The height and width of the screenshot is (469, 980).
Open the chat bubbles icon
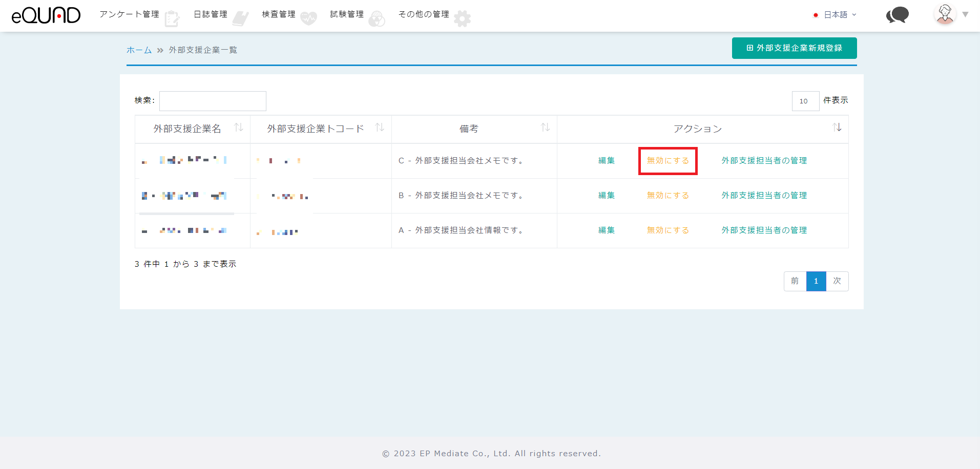pyautogui.click(x=897, y=15)
